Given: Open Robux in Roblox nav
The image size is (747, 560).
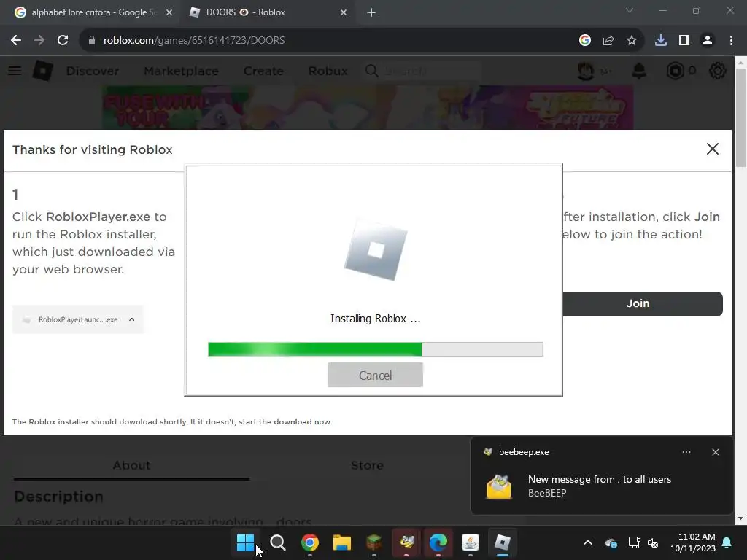Looking at the screenshot, I should 328,71.
